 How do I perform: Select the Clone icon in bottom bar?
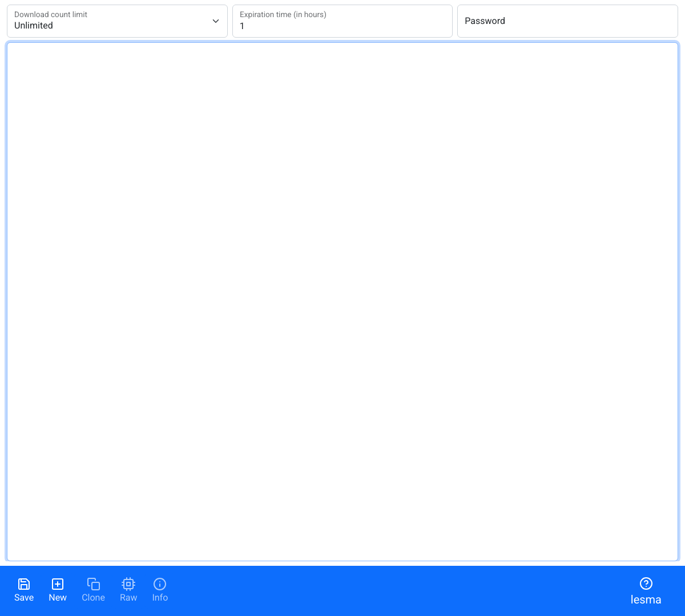pos(93,584)
